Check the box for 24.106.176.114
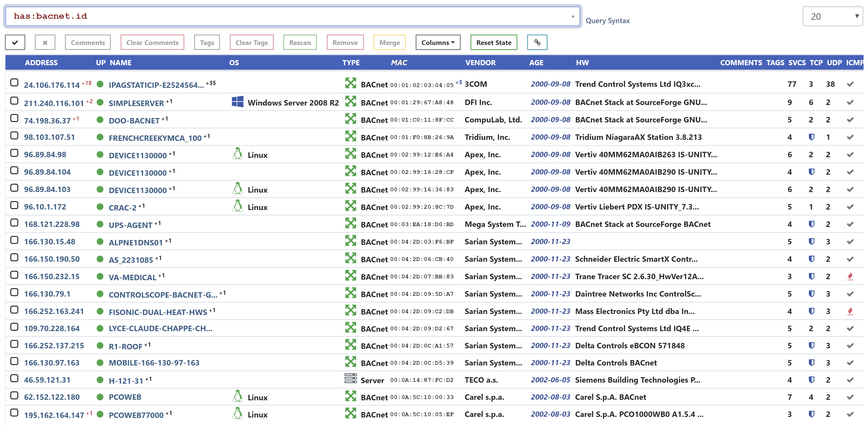 pos(14,83)
